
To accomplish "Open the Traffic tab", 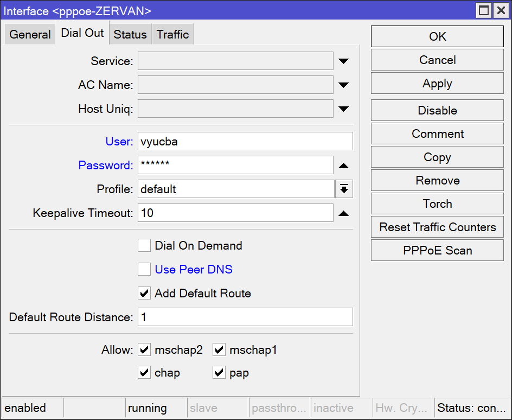I will tap(172, 34).
